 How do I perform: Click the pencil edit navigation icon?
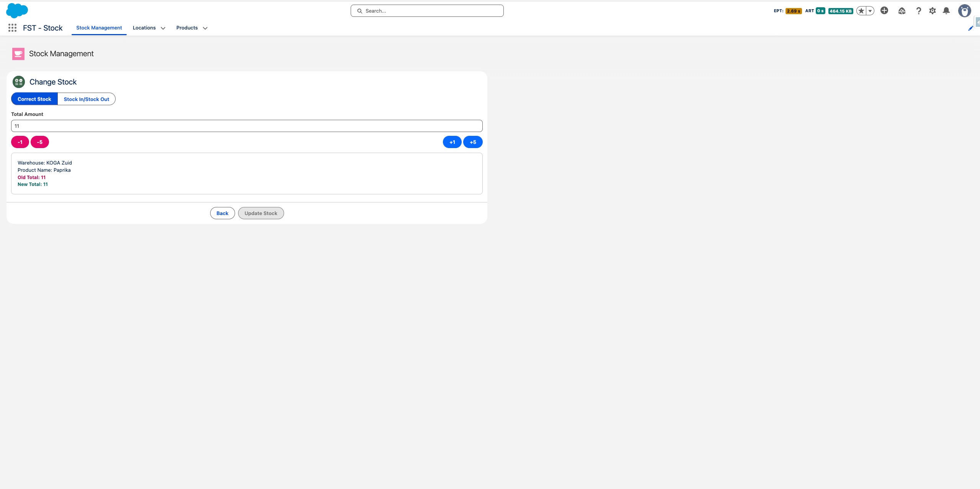click(x=970, y=28)
